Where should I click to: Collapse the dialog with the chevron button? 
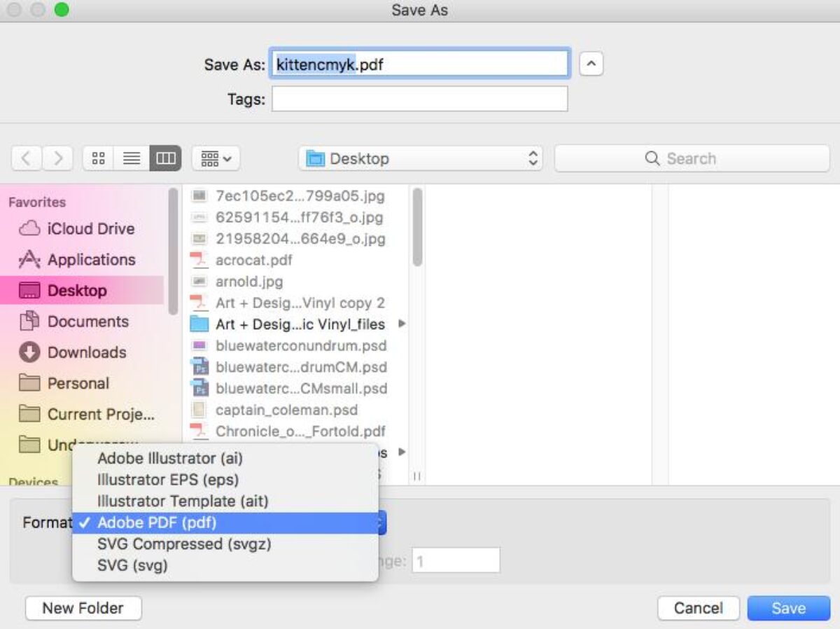click(x=591, y=64)
